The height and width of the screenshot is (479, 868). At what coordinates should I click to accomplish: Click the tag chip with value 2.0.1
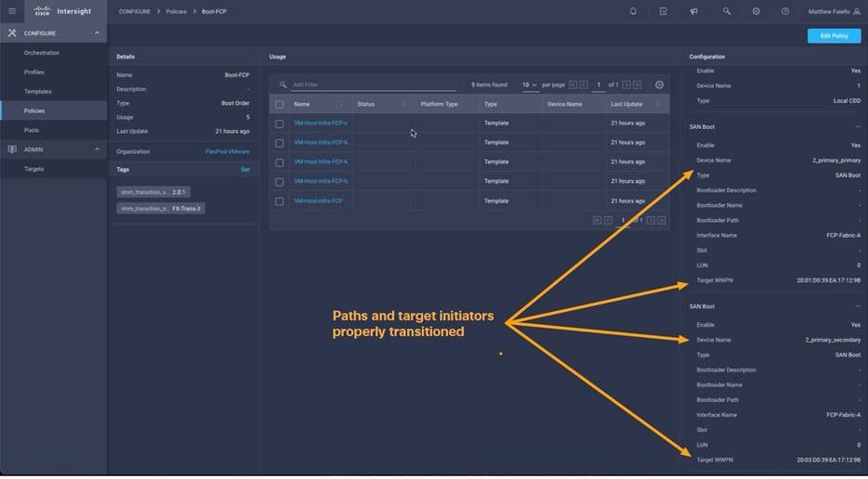click(153, 192)
